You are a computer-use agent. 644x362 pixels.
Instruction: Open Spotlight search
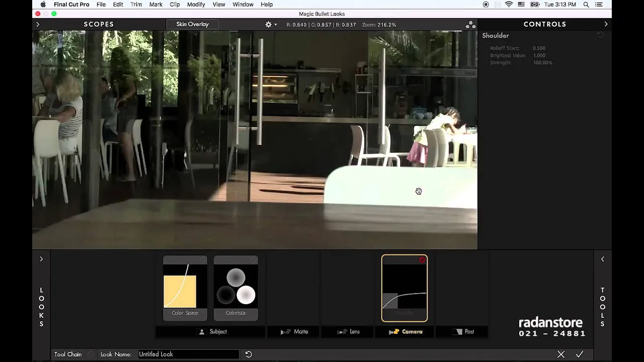(x=586, y=5)
